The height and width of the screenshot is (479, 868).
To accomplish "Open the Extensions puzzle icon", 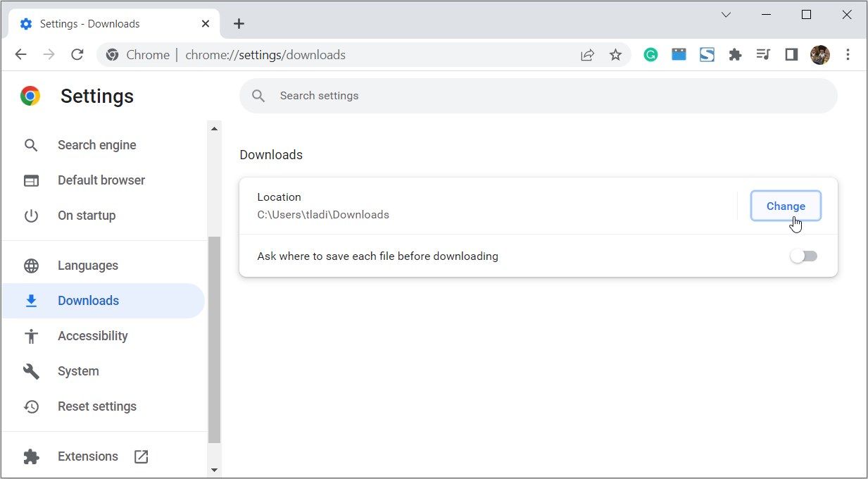I will [735, 54].
